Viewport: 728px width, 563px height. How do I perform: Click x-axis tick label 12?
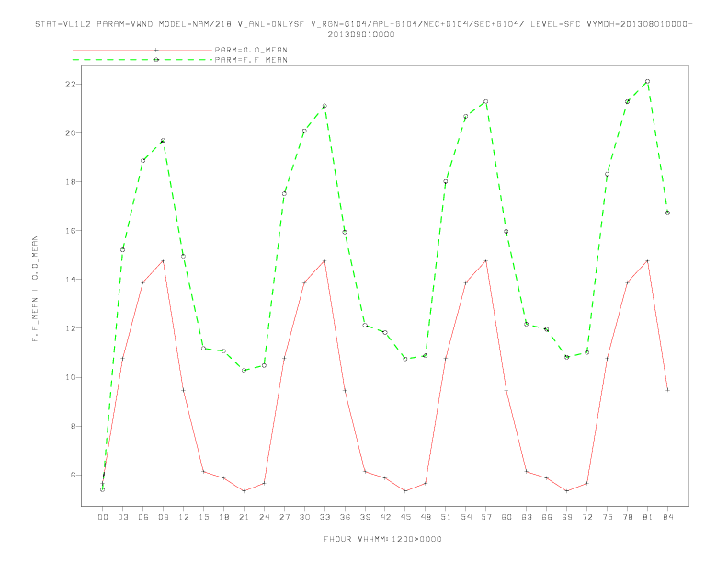click(184, 517)
